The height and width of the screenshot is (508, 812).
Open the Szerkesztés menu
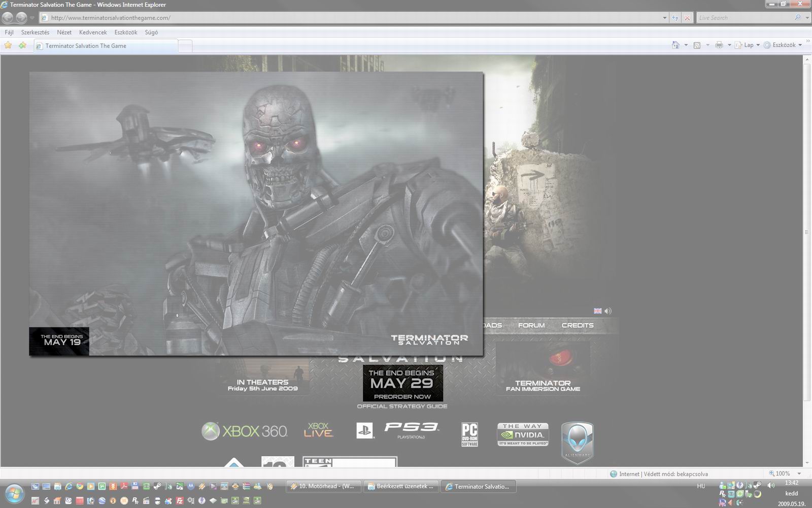pos(35,32)
